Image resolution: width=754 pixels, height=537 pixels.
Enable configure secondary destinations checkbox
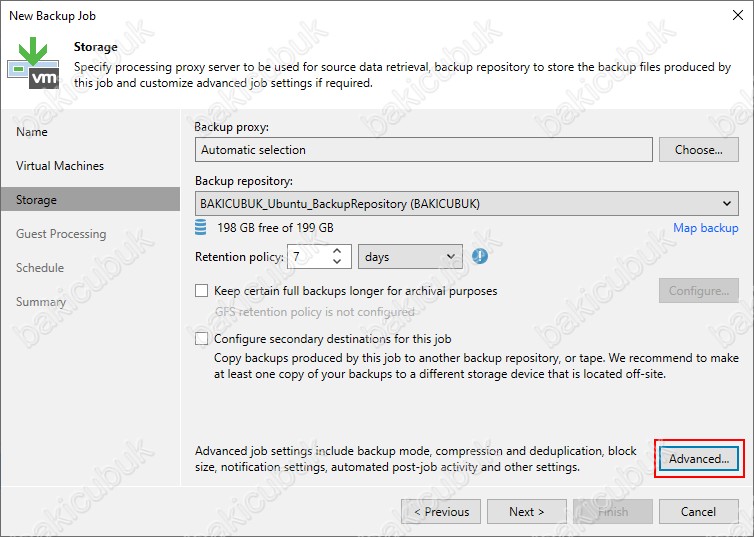click(x=201, y=339)
